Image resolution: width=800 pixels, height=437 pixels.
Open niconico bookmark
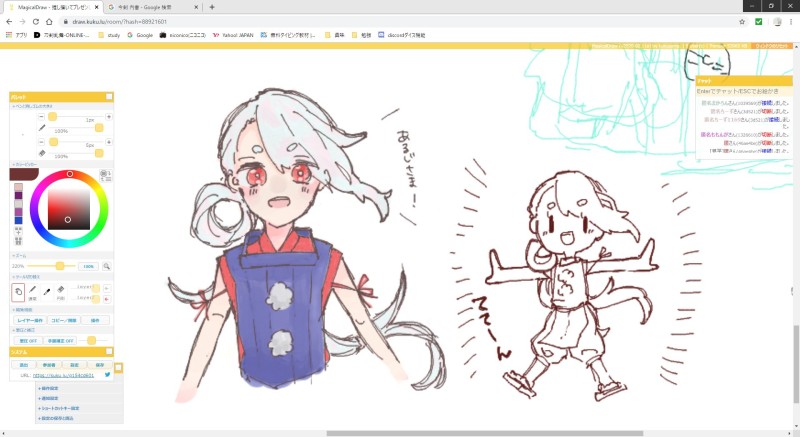click(183, 35)
